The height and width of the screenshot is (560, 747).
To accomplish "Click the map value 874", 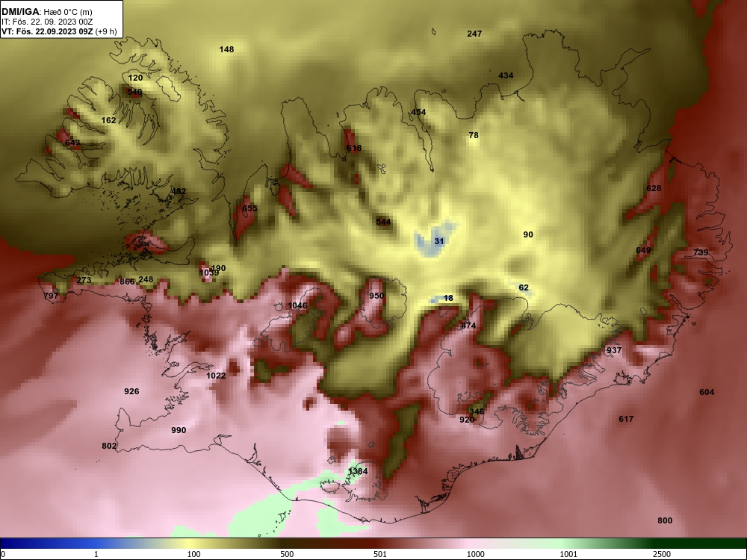I will click(468, 326).
